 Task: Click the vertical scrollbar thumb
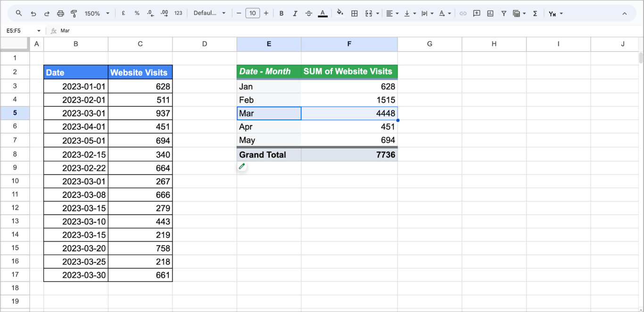(641, 58)
